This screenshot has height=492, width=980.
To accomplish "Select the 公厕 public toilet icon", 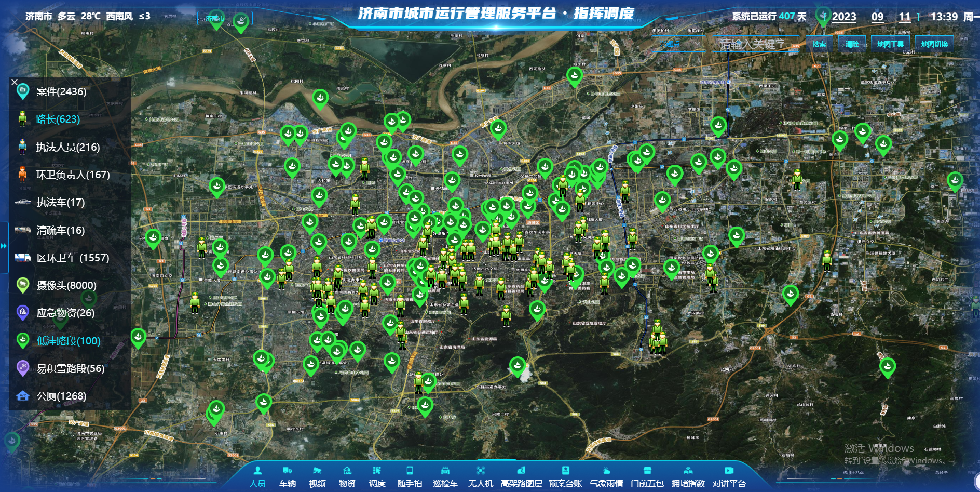I will pos(22,396).
